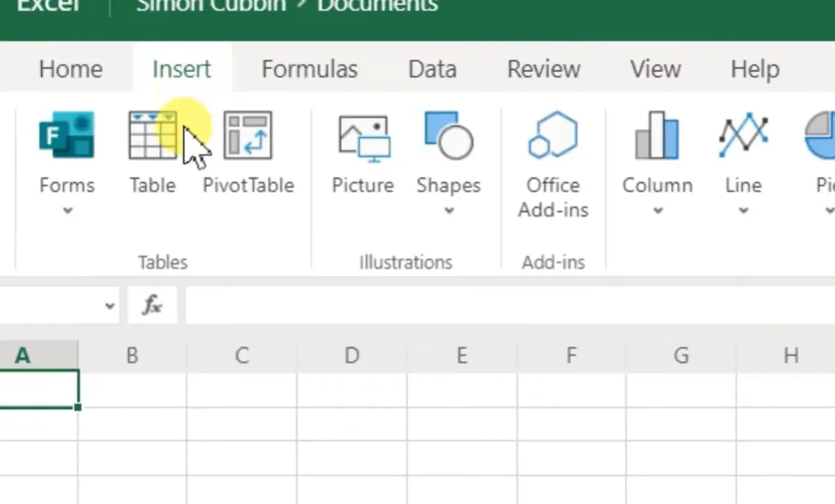The width and height of the screenshot is (835, 504).
Task: Open the Column chart dropdown arrow
Action: coord(657,211)
